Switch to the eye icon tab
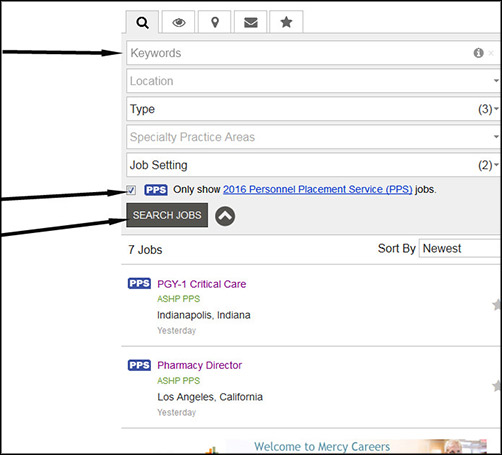The width and height of the screenshot is (502, 455). tap(178, 22)
